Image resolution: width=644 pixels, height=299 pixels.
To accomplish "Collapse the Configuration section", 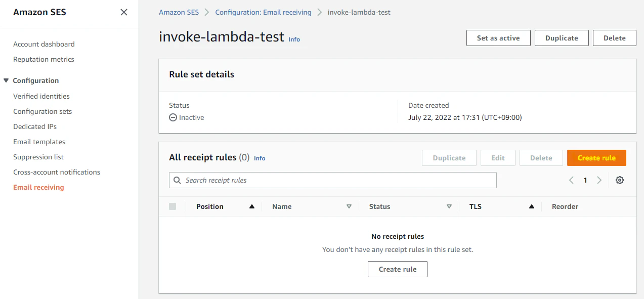I will click(x=6, y=80).
